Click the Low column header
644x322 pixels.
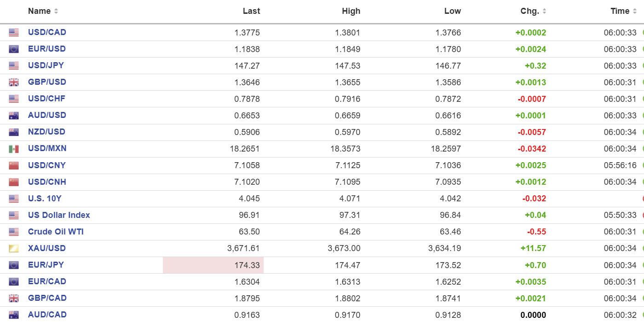[x=453, y=11]
